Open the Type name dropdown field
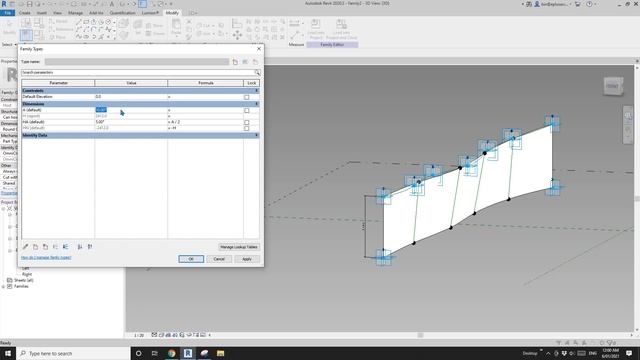 [x=137, y=62]
